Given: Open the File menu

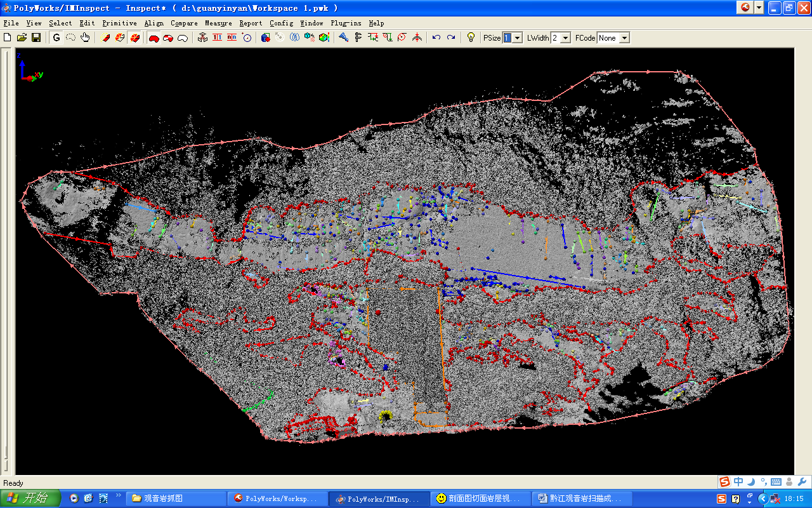Looking at the screenshot, I should (11, 23).
